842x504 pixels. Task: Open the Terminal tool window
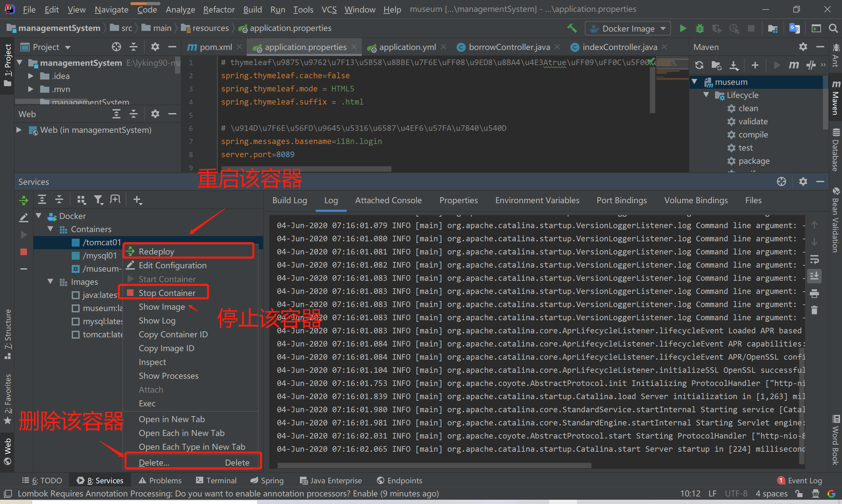[x=216, y=480]
